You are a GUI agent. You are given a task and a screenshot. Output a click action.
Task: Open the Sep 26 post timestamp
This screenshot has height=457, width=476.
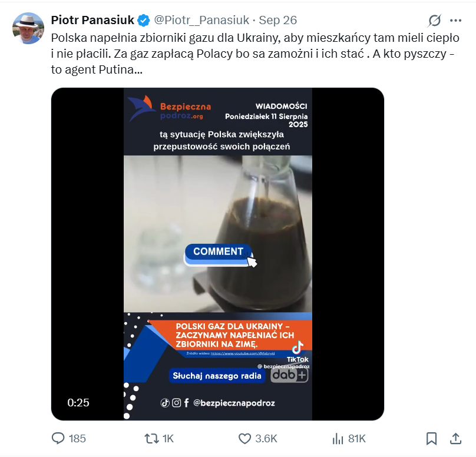pyautogui.click(x=278, y=20)
